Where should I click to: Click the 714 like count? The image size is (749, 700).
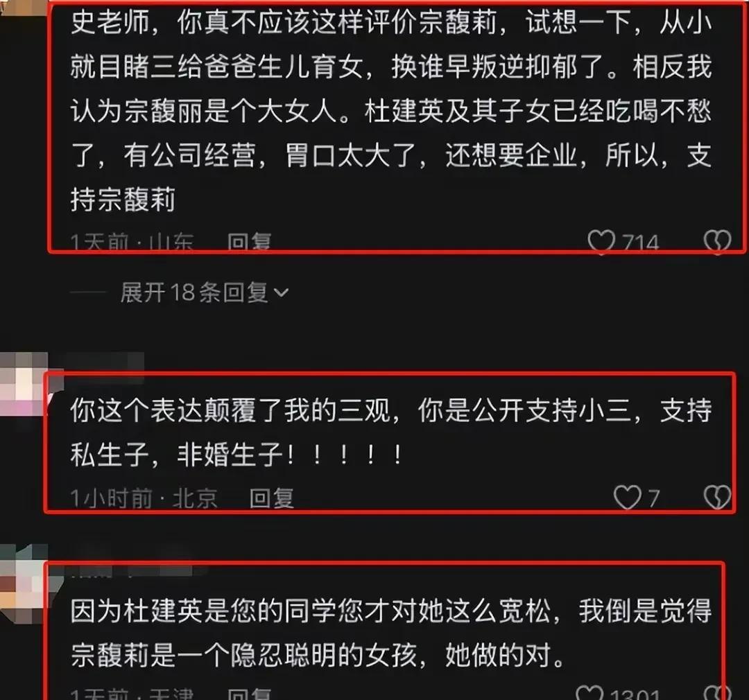640,243
